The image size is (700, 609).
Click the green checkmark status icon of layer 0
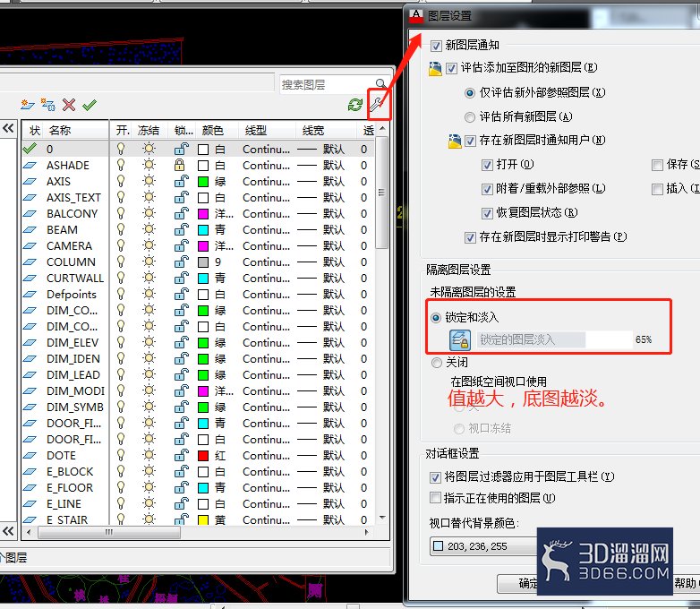[30, 148]
